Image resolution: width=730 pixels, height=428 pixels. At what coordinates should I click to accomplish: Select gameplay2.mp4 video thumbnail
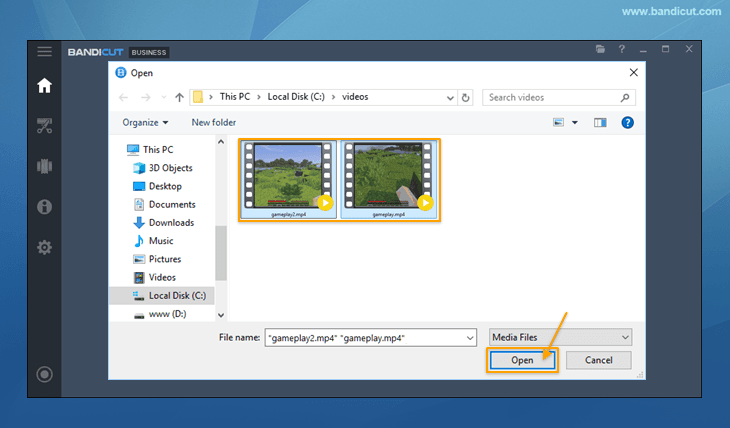pos(288,180)
